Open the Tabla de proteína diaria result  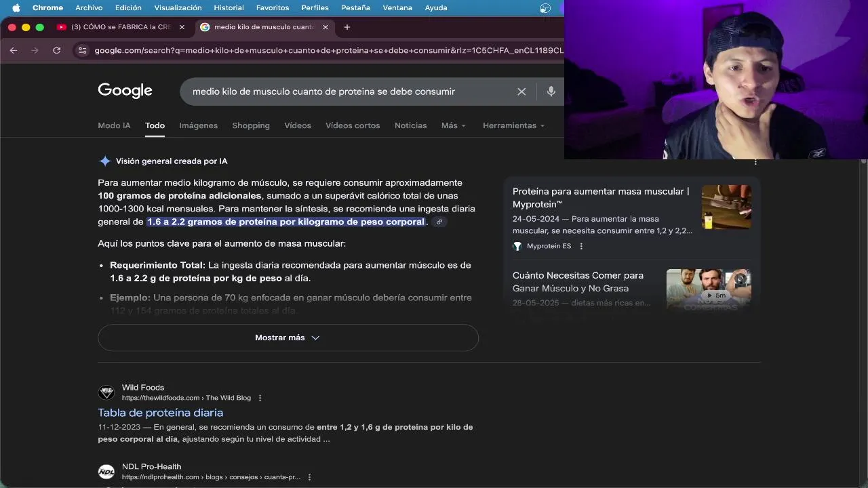pos(161,413)
